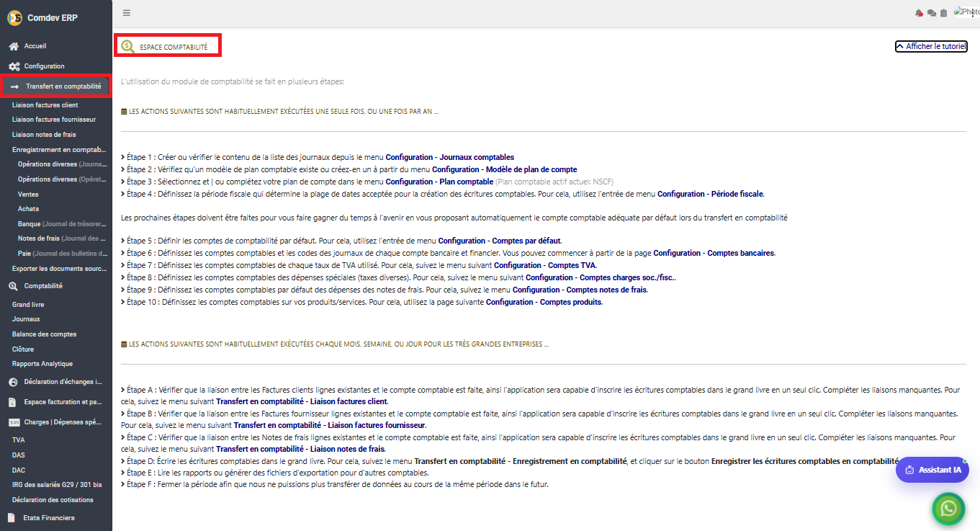This screenshot has height=531, width=980.
Task: Follow the Configuration - Journaux comptables link
Action: [x=450, y=157]
